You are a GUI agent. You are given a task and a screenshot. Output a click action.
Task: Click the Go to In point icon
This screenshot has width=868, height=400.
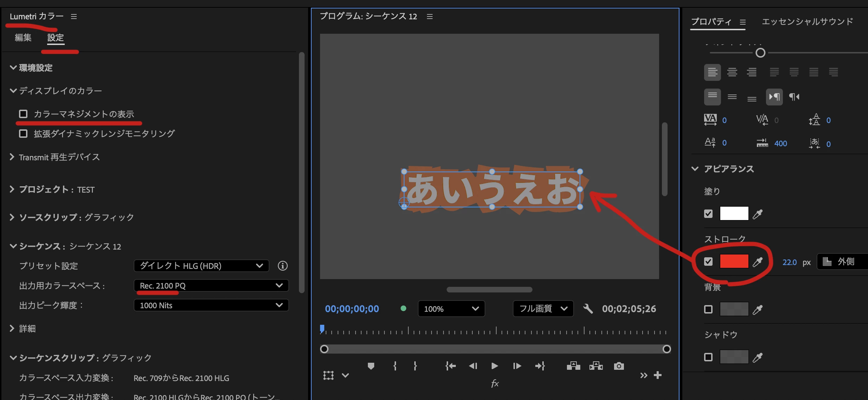point(450,366)
